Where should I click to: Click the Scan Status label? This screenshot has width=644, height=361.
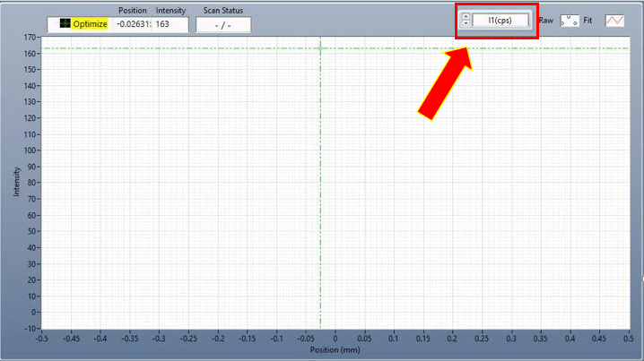coord(223,10)
